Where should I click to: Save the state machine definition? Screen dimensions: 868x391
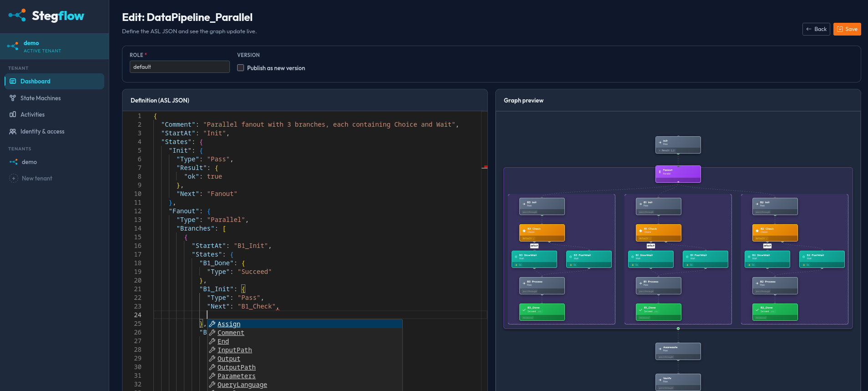(847, 29)
